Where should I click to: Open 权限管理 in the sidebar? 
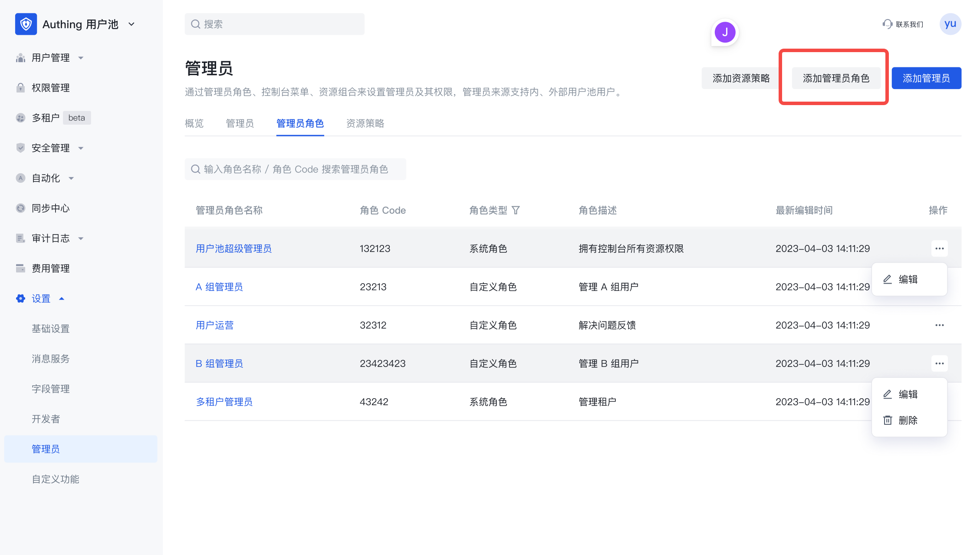pyautogui.click(x=50, y=88)
